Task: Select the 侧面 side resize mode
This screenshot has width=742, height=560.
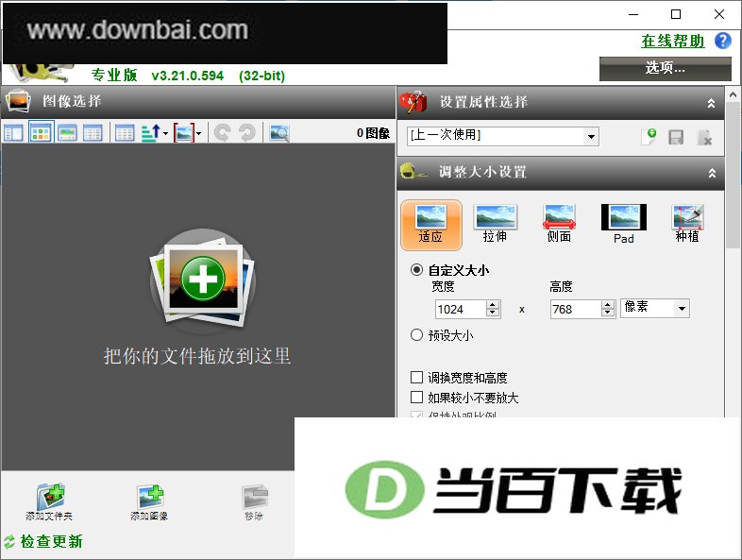Action: (559, 224)
